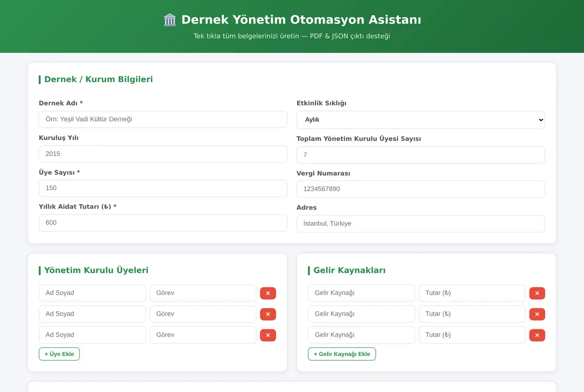Image resolution: width=584 pixels, height=392 pixels.
Task: Click first board member Görev field
Action: (x=203, y=293)
